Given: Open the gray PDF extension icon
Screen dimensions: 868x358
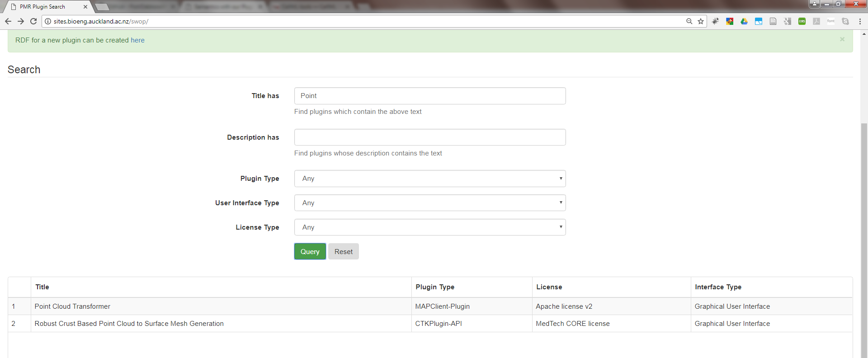Looking at the screenshot, I should click(816, 21).
